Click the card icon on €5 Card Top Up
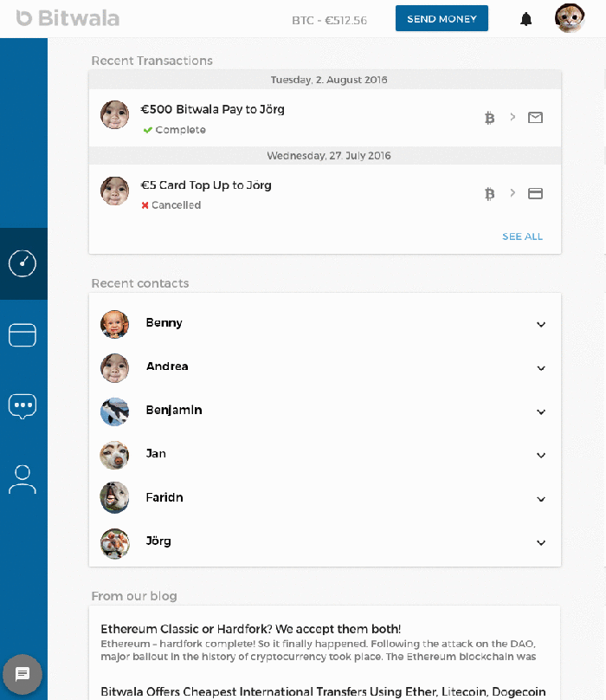The image size is (606, 700). (535, 193)
